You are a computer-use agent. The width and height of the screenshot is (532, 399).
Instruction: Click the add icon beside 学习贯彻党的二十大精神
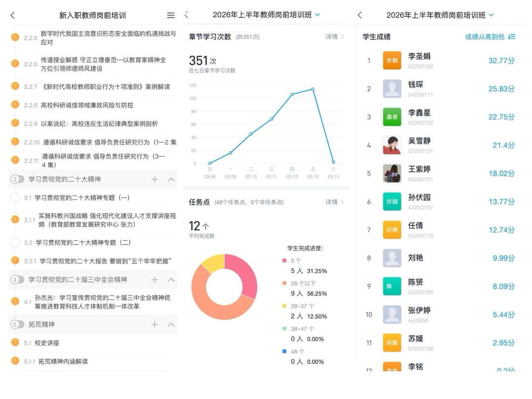(155, 179)
